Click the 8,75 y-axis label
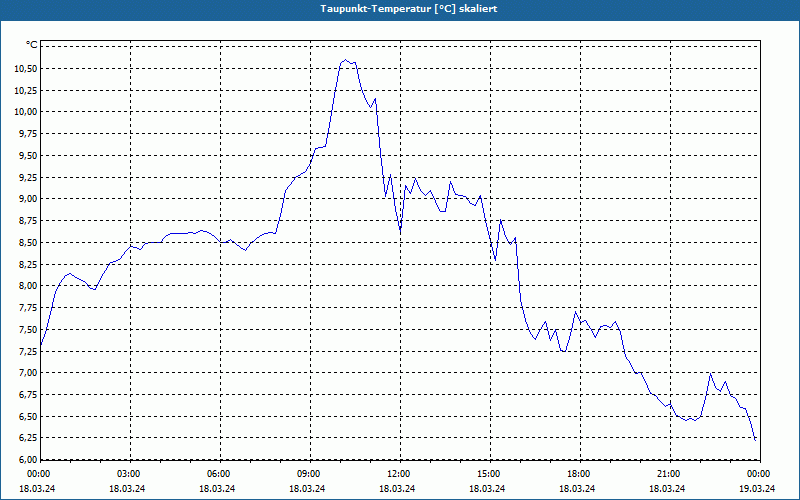This screenshot has height=500, width=800. tap(29, 221)
